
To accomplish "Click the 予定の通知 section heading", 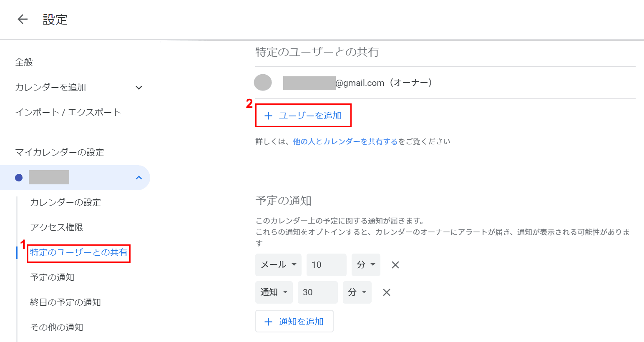I will [284, 201].
